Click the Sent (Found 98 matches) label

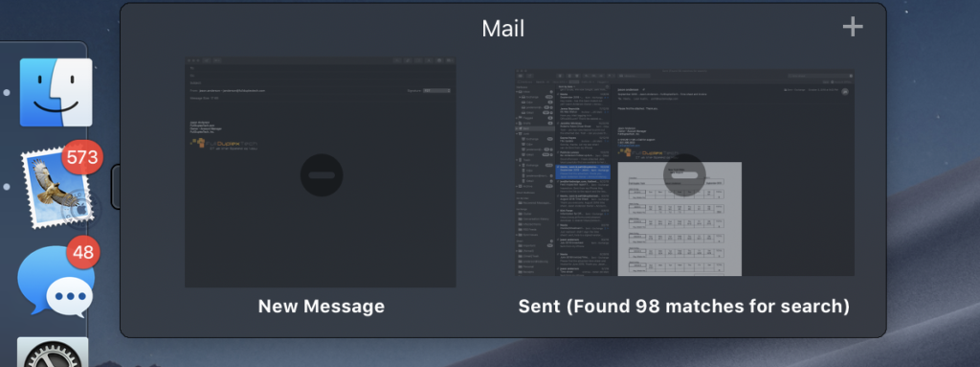683,307
